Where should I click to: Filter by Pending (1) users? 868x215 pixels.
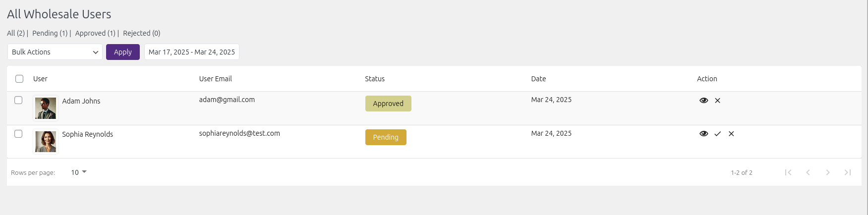pos(50,33)
